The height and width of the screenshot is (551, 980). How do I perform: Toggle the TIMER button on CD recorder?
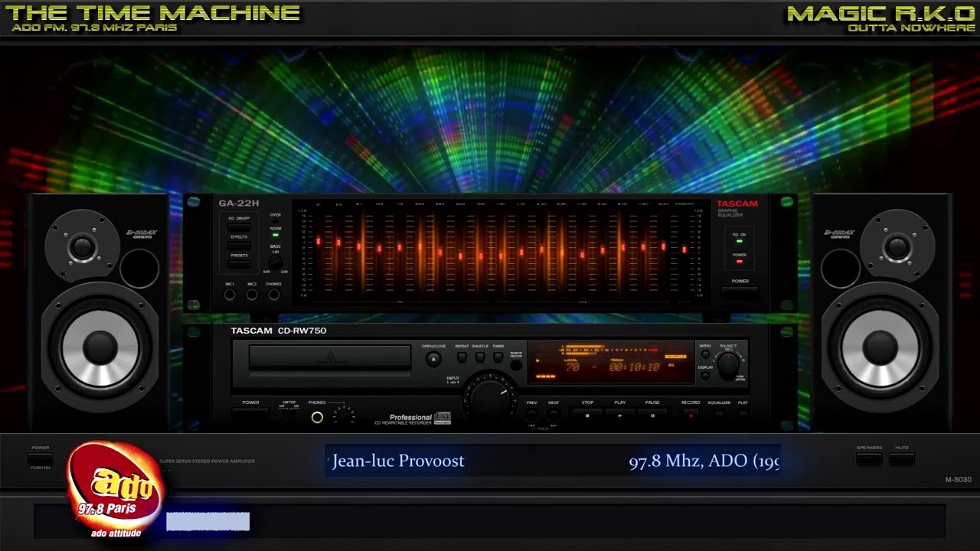point(498,357)
